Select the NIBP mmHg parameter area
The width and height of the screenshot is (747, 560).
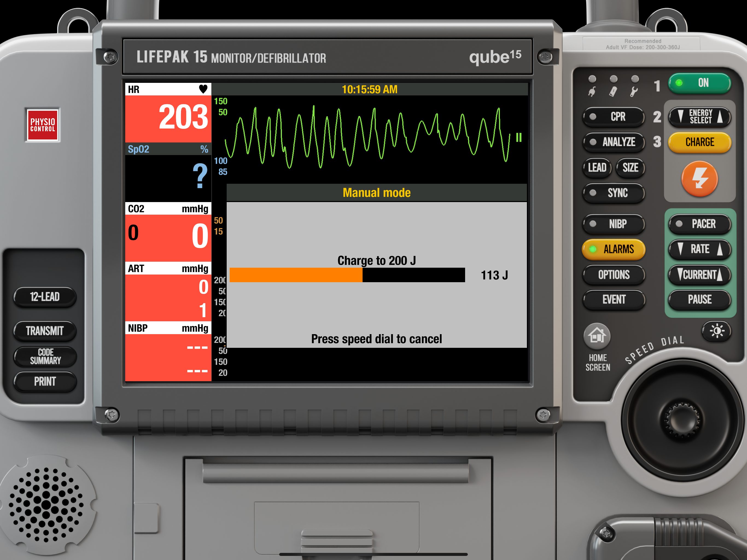(x=168, y=351)
